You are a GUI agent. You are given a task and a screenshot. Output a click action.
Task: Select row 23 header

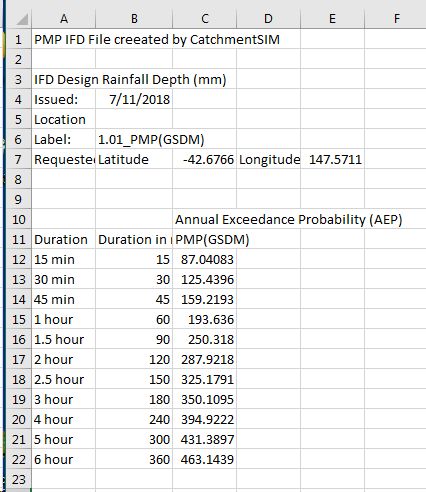(x=19, y=479)
